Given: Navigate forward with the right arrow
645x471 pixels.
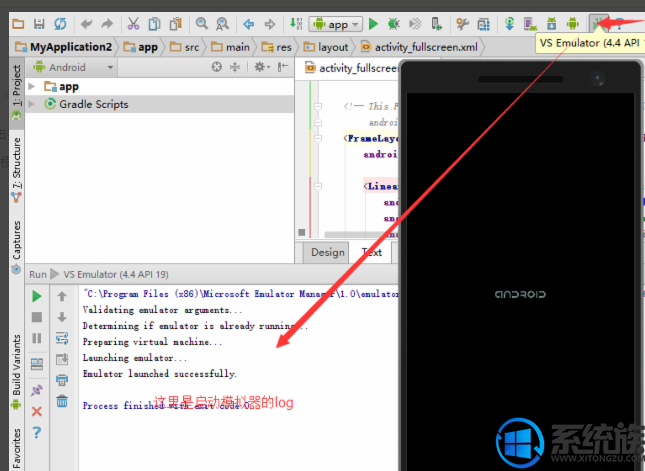Looking at the screenshot, I should [x=270, y=24].
